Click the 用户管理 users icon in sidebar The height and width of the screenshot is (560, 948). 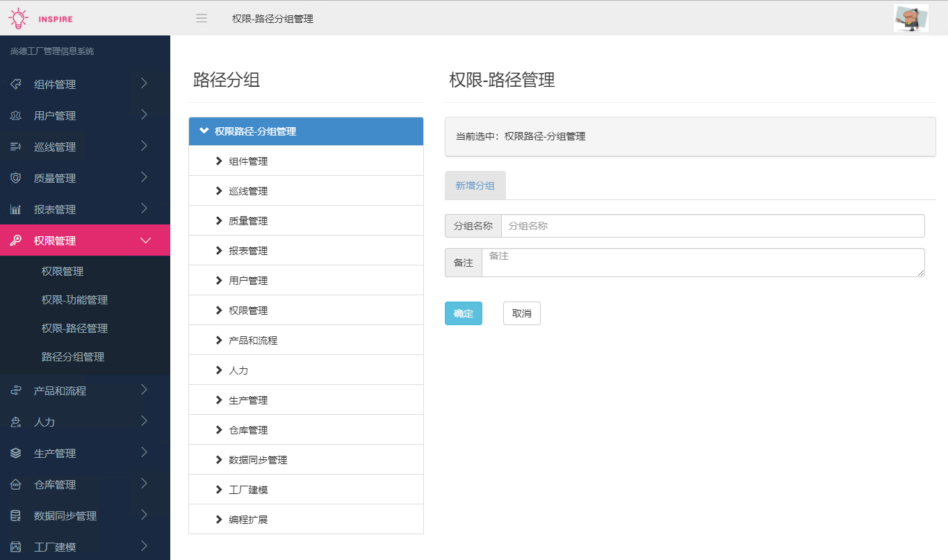15,115
